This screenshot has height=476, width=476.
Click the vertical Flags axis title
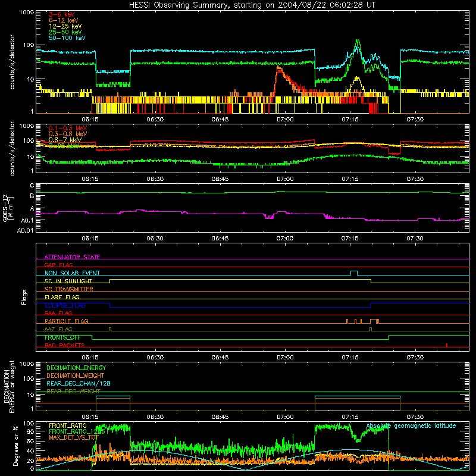pyautogui.click(x=24, y=297)
